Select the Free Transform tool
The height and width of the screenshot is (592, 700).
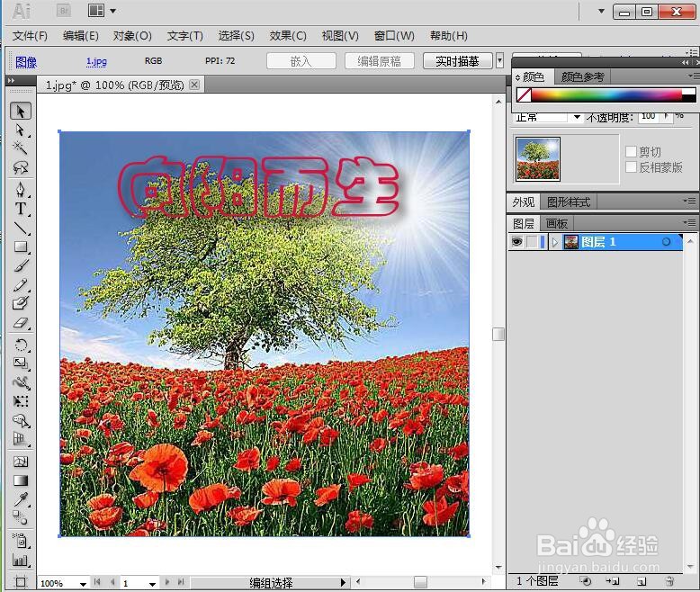click(21, 401)
